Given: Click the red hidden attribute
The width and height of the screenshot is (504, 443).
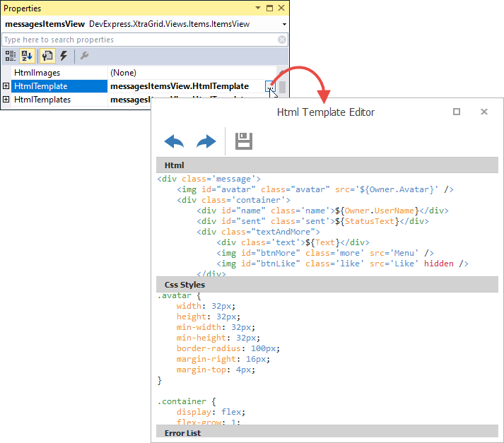Looking at the screenshot, I should click(x=439, y=264).
